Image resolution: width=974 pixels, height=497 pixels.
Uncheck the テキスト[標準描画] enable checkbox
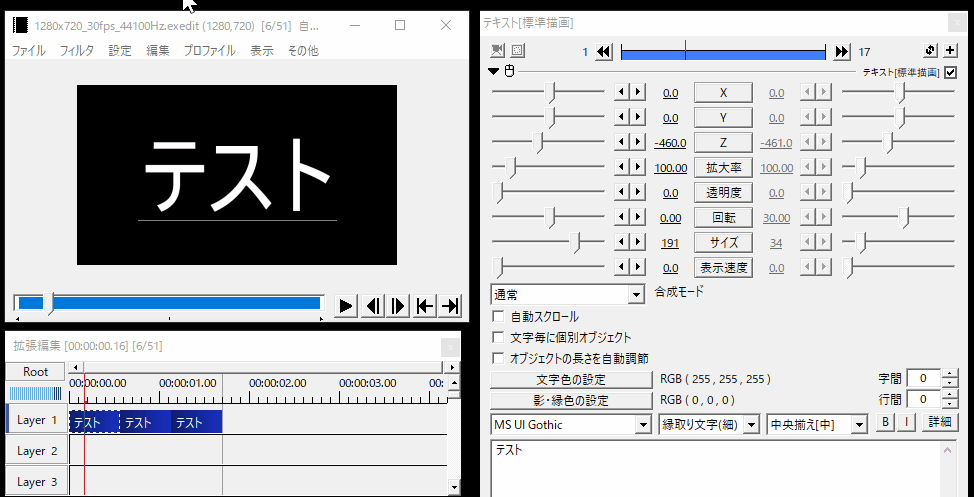point(950,73)
